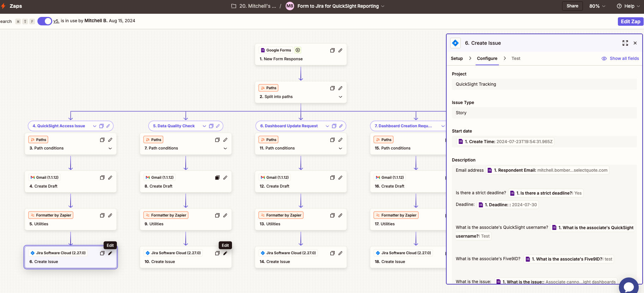Edit step 9 Utilities formatter

tap(225, 215)
